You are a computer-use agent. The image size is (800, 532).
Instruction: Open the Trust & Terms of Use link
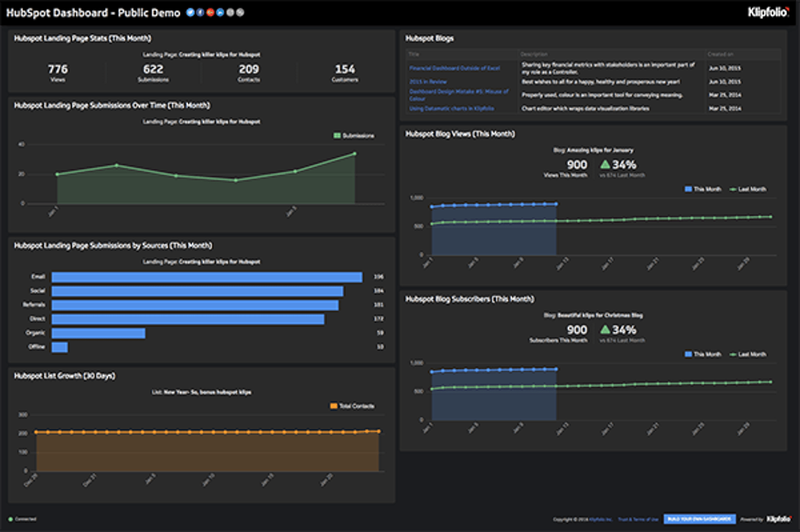[x=638, y=519]
